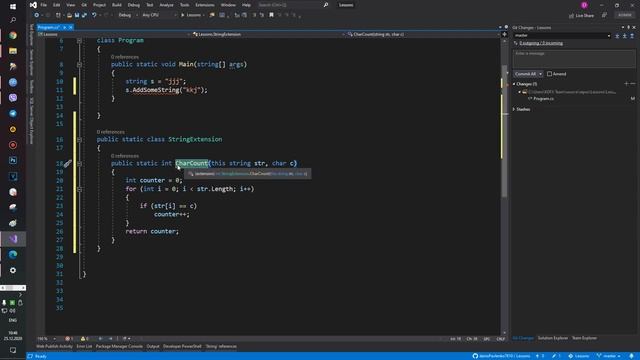The height and width of the screenshot is (360, 640).
Task: Start the Lessons project with run button
Action: point(191,15)
